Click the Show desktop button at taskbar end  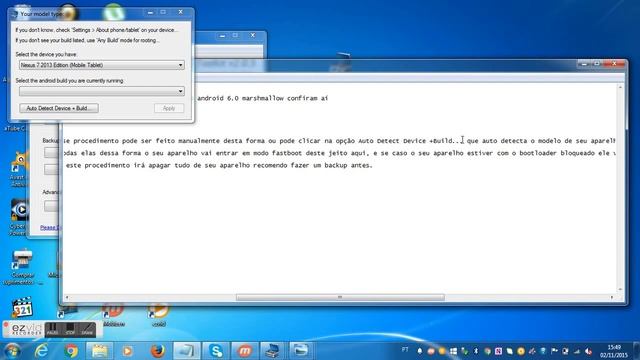pyautogui.click(x=636, y=351)
